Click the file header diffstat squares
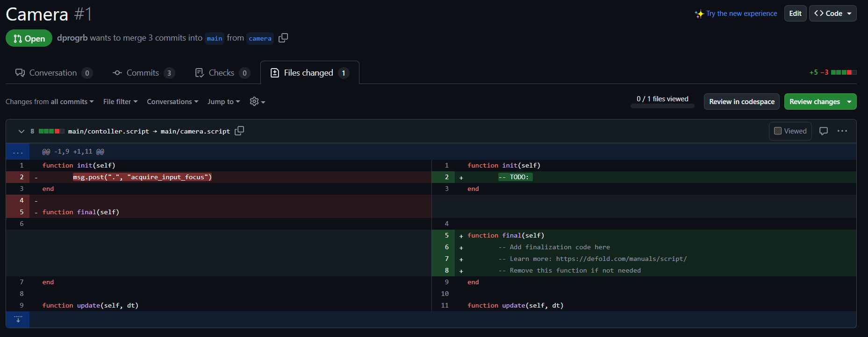Image resolution: width=868 pixels, height=337 pixels. pyautogui.click(x=51, y=131)
